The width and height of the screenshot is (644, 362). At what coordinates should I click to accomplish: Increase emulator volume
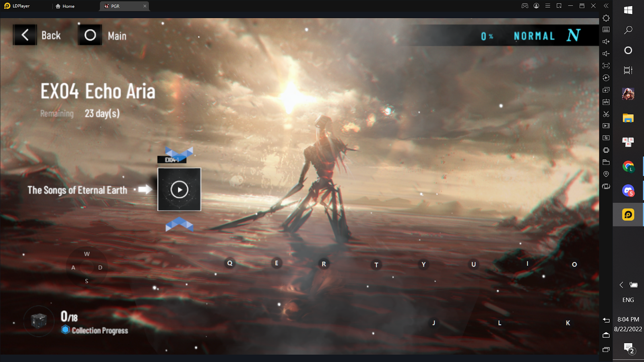coord(606,41)
